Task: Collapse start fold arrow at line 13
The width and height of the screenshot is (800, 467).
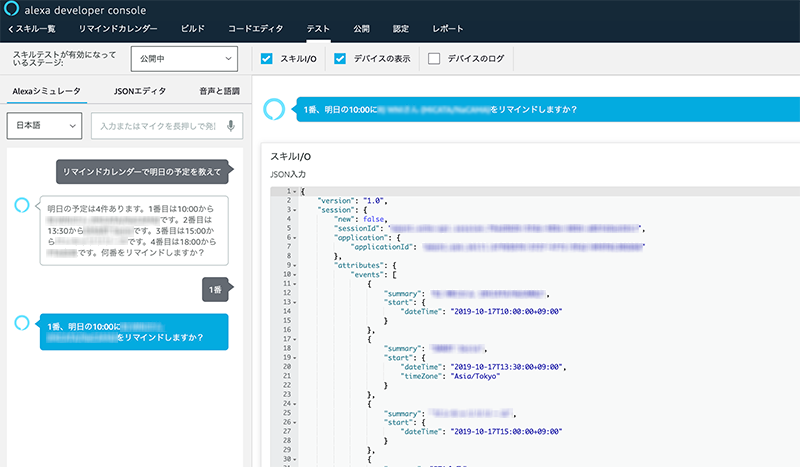Action: (x=295, y=302)
